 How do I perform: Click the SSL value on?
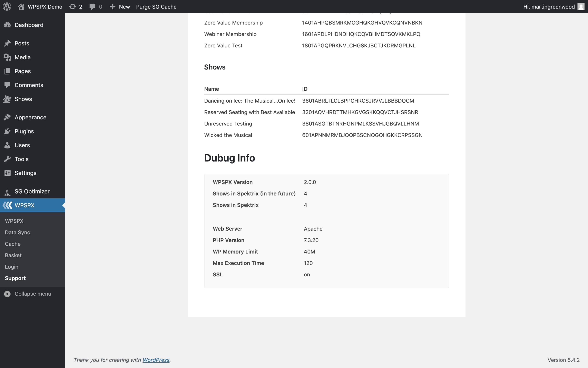(307, 275)
